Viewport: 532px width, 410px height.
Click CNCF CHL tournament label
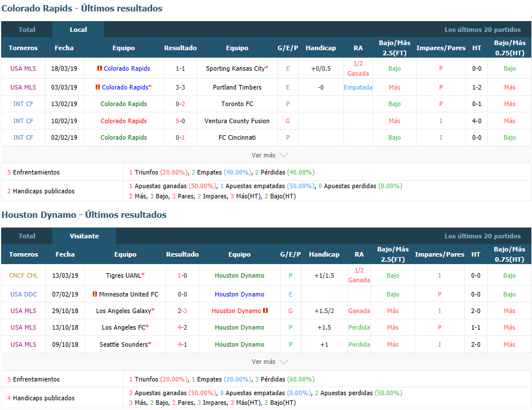click(23, 275)
